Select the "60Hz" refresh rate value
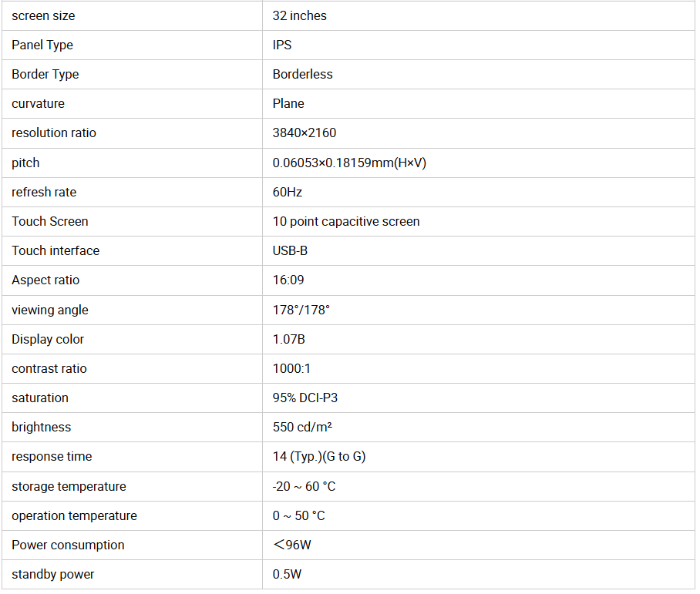Viewport: 700px width, 594px height. tap(287, 192)
